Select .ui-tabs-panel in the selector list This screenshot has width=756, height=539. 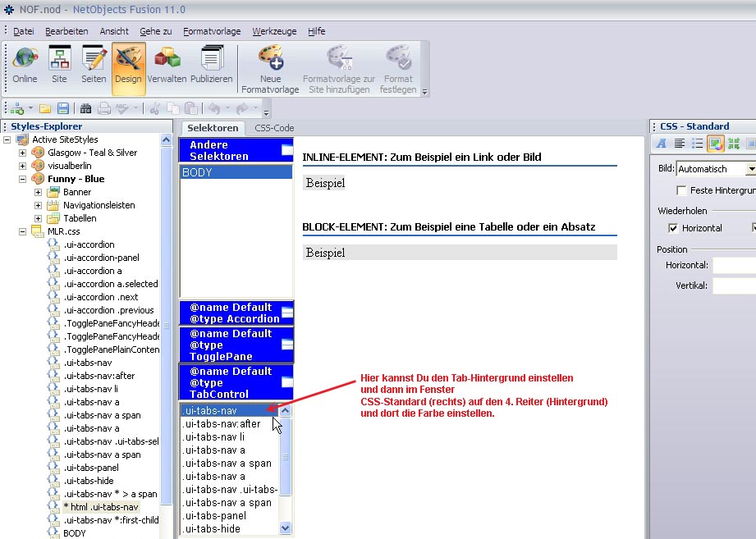point(214,516)
